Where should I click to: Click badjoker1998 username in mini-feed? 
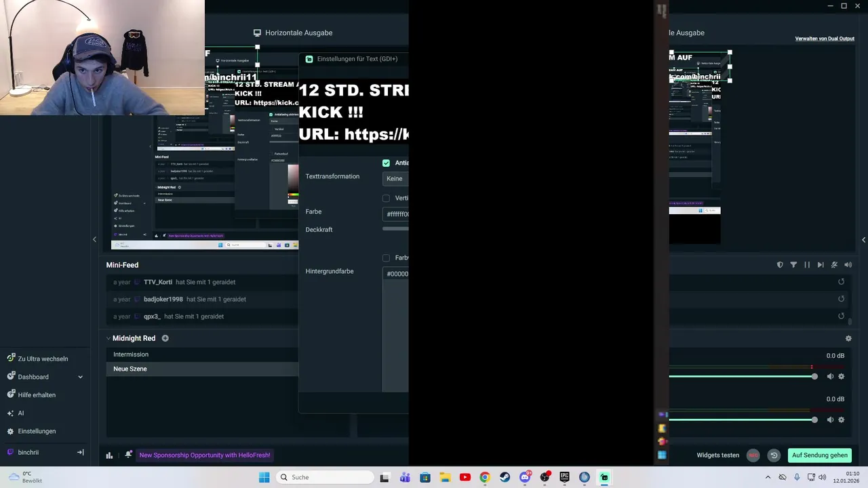[x=163, y=299]
